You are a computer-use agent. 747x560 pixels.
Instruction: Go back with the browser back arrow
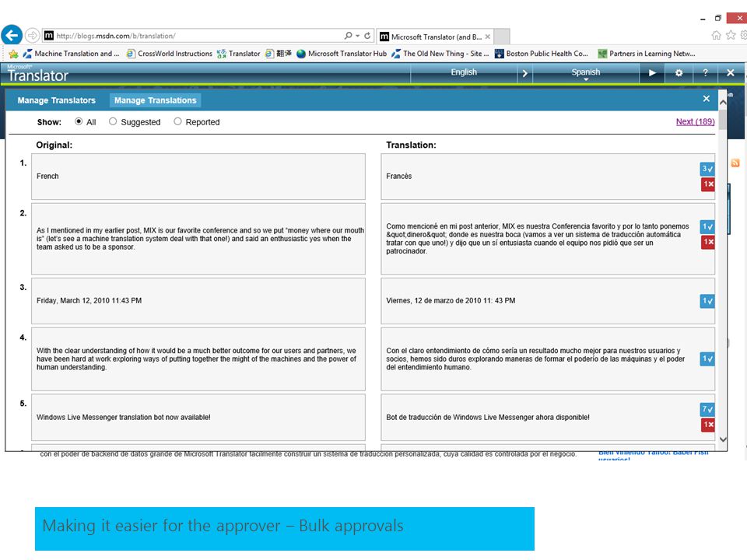[12, 35]
